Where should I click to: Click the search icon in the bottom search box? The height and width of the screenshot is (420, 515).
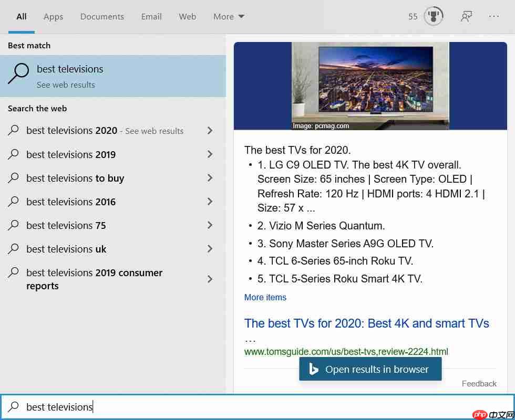(14, 407)
